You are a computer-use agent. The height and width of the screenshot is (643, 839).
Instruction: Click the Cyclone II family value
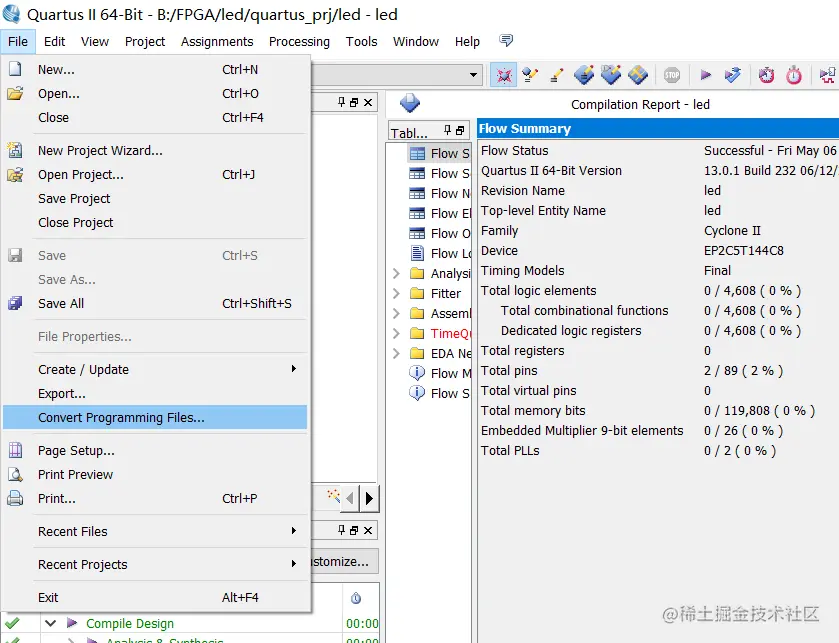point(732,231)
